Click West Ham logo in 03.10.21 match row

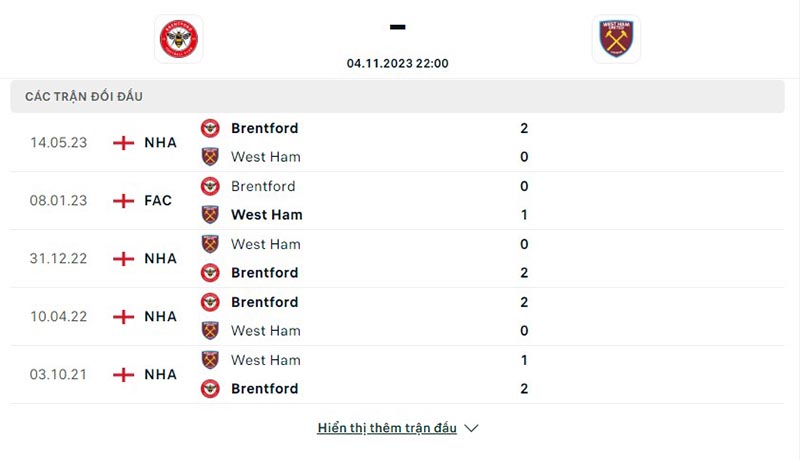pos(210,360)
